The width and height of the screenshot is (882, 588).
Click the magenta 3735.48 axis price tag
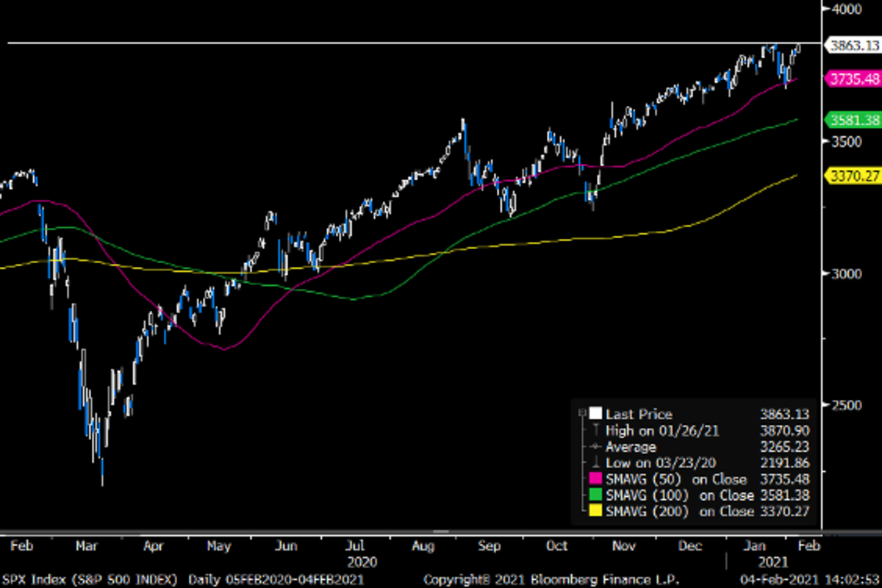click(x=853, y=78)
